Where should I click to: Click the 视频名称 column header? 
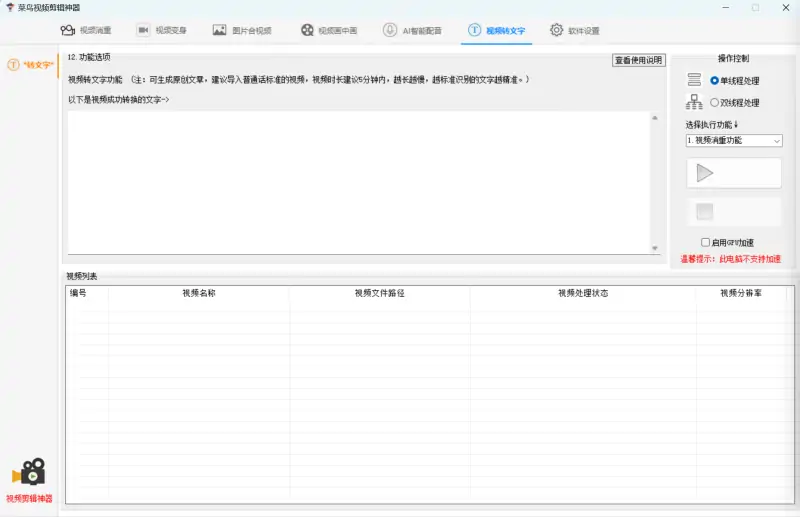click(198, 293)
